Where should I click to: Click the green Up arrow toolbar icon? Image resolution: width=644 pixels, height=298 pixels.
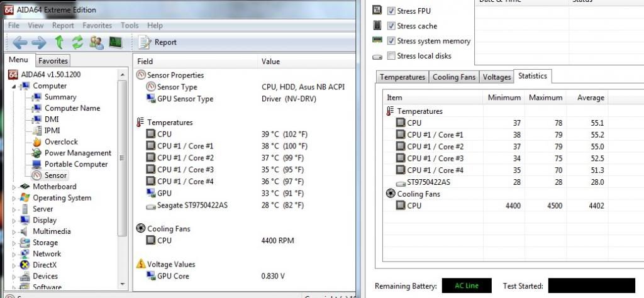tap(59, 42)
